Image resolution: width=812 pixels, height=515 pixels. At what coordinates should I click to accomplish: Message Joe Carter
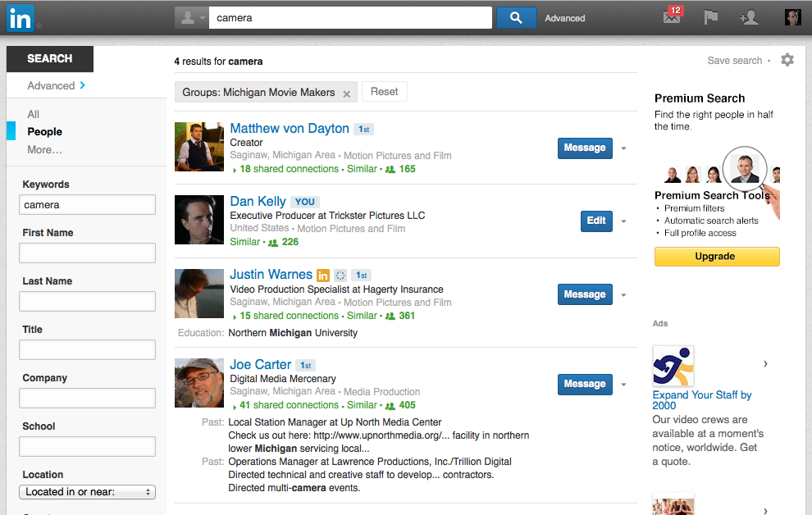point(585,384)
